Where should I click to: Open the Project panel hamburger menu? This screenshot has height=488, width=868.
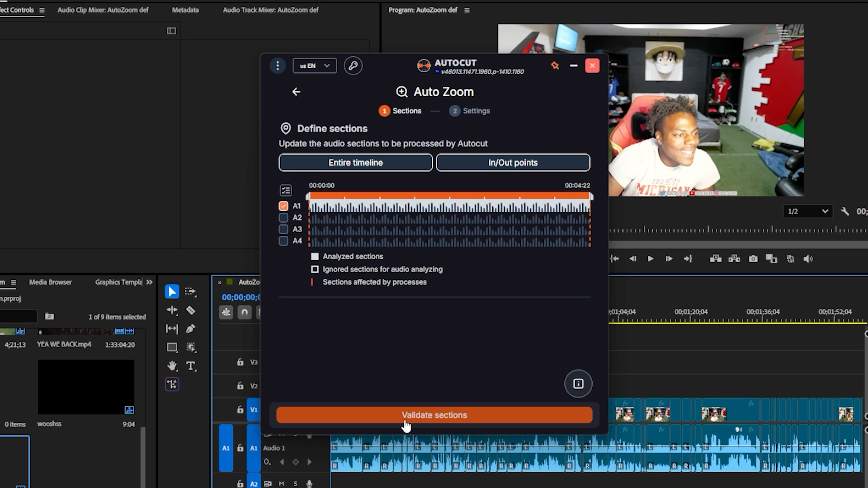tap(14, 282)
